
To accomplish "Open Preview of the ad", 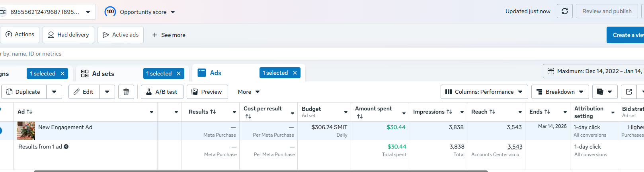I will tap(207, 92).
